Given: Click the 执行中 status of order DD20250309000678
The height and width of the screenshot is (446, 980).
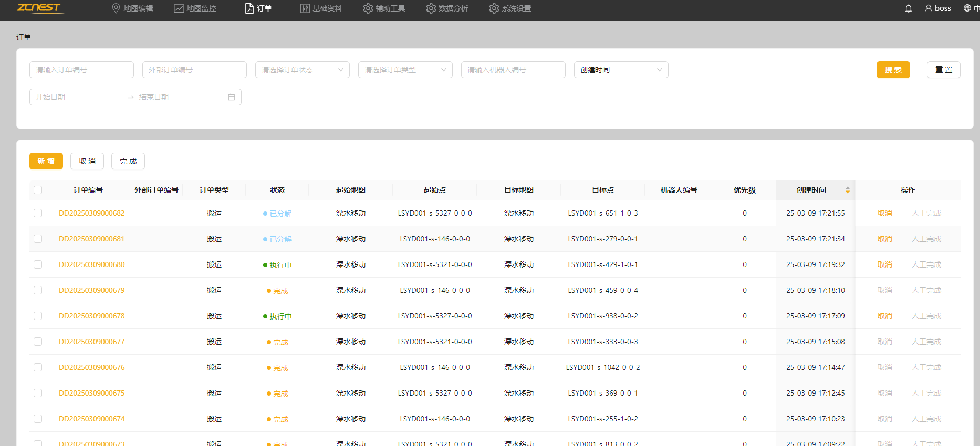Looking at the screenshot, I should (x=277, y=316).
